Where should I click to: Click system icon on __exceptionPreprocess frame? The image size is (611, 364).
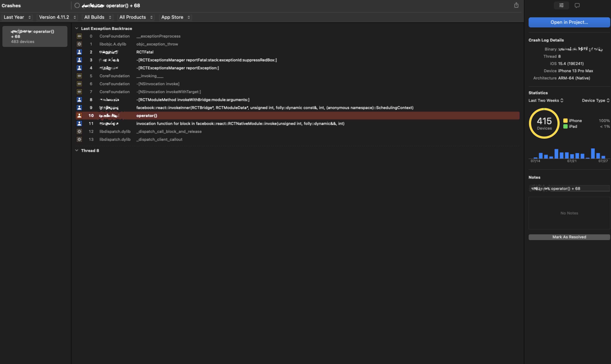coord(79,36)
